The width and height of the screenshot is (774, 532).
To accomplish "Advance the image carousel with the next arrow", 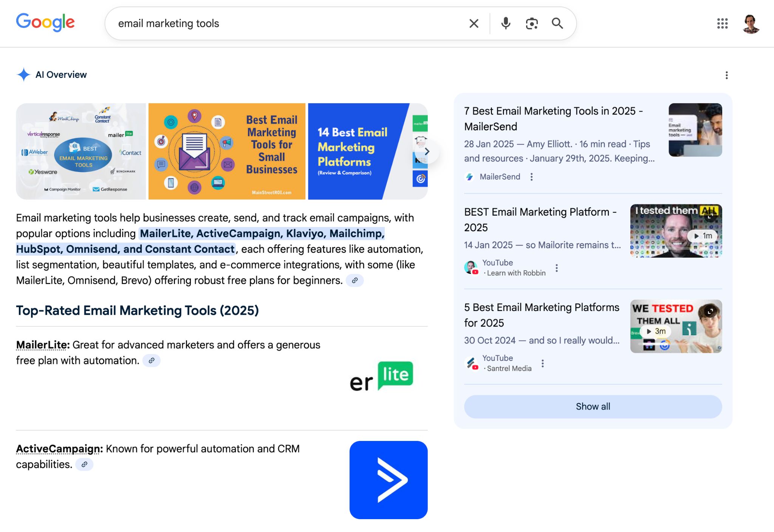I will [427, 151].
